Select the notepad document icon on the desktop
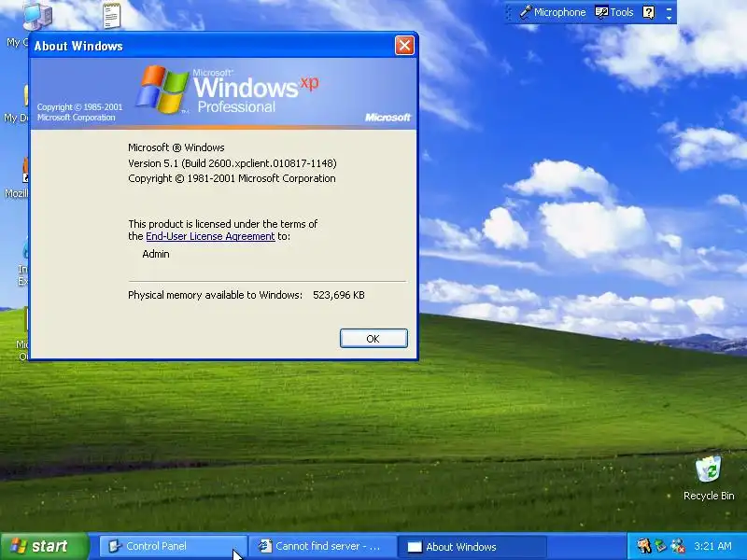This screenshot has height=560, width=747. point(111,15)
